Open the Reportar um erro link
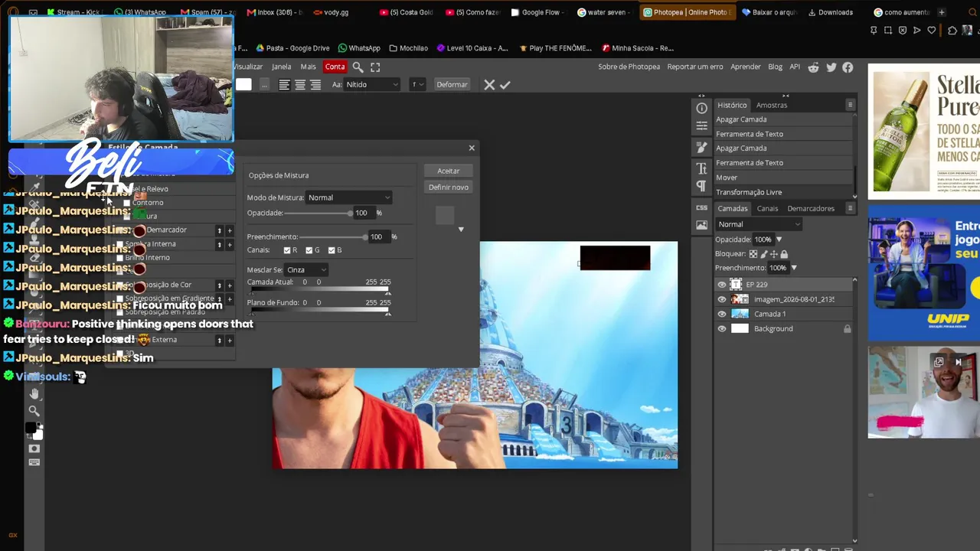Viewport: 980px width, 551px height. 695,67
